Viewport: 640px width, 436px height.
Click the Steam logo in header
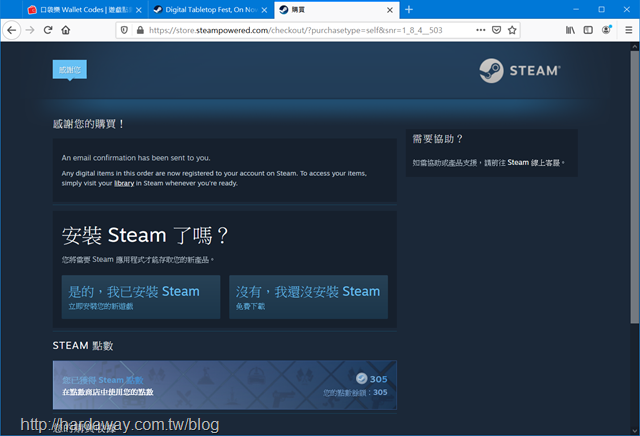pos(520,71)
